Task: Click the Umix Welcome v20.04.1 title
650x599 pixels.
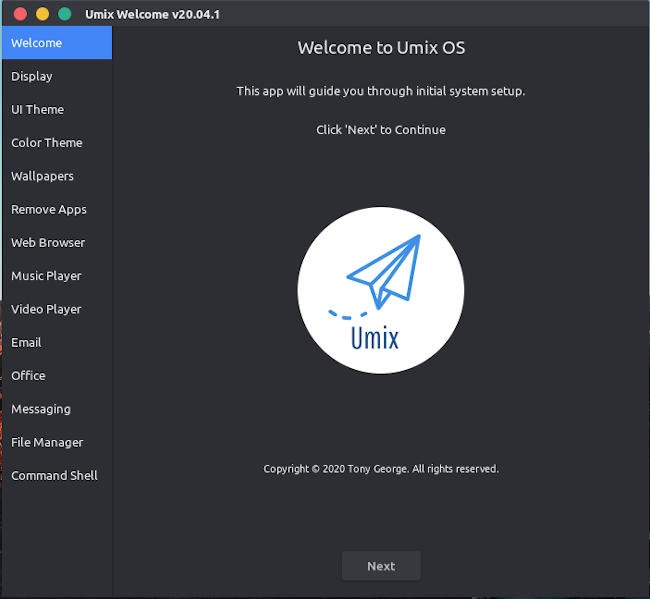Action: pyautogui.click(x=152, y=15)
